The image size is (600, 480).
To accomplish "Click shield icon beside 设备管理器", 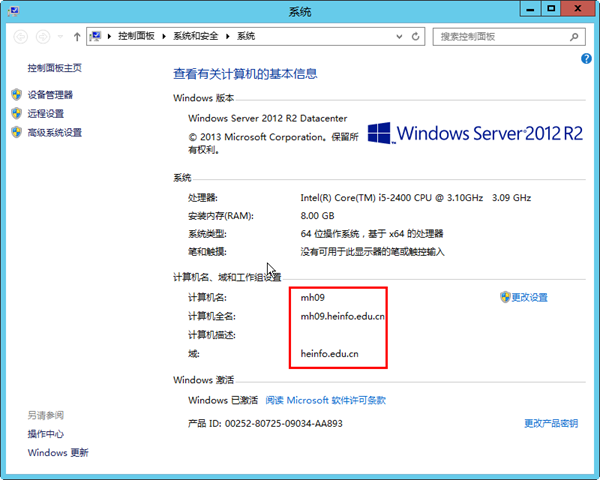I will [16, 95].
